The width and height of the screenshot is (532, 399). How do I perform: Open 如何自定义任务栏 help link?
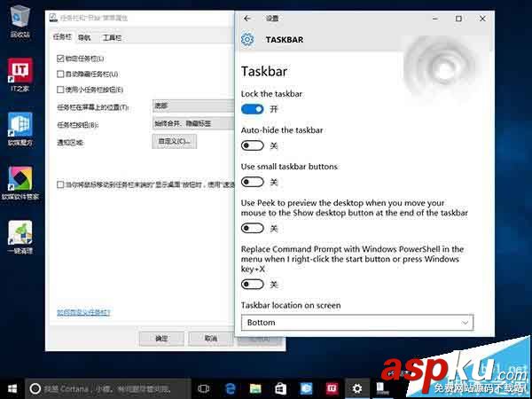click(83, 312)
